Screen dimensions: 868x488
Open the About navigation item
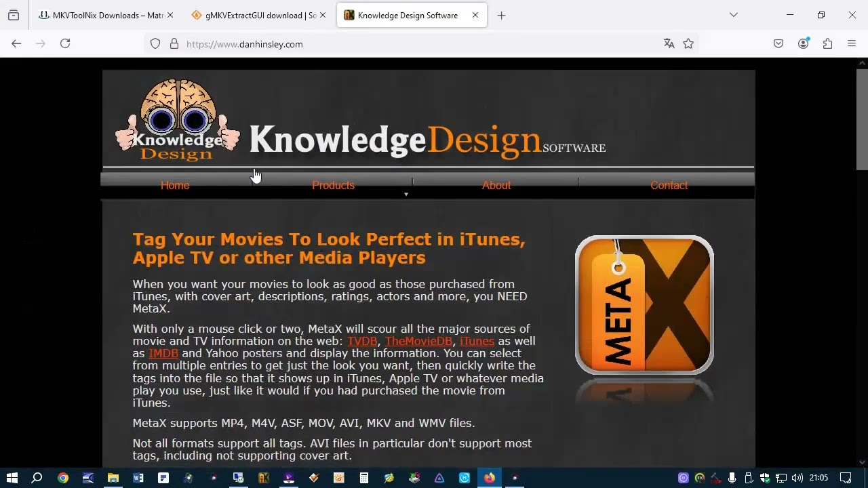tap(496, 185)
